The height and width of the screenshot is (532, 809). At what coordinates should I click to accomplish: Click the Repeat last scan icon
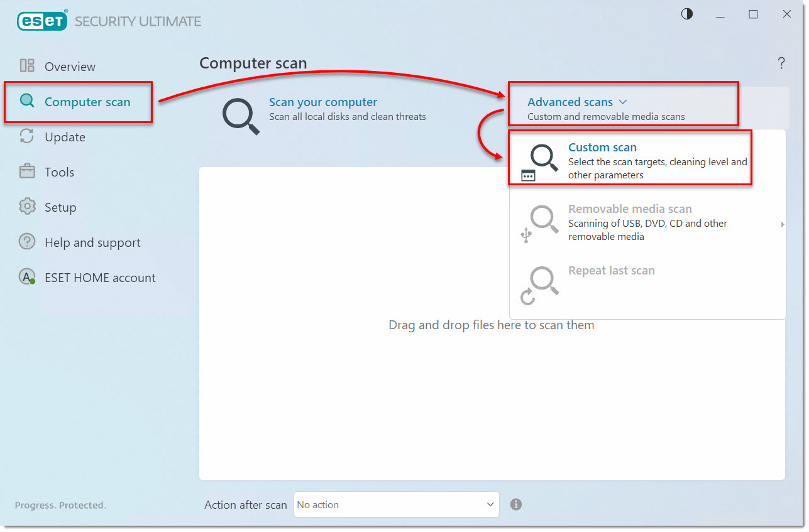[540, 285]
